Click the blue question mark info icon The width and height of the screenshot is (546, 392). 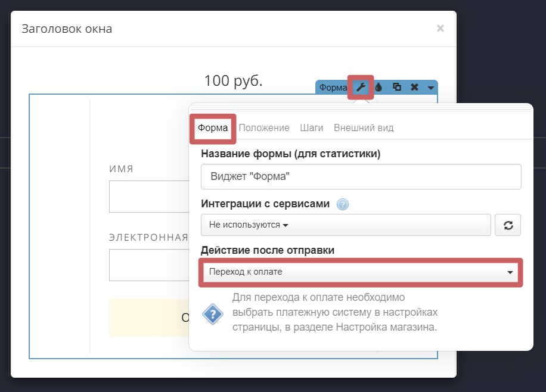tap(213, 313)
